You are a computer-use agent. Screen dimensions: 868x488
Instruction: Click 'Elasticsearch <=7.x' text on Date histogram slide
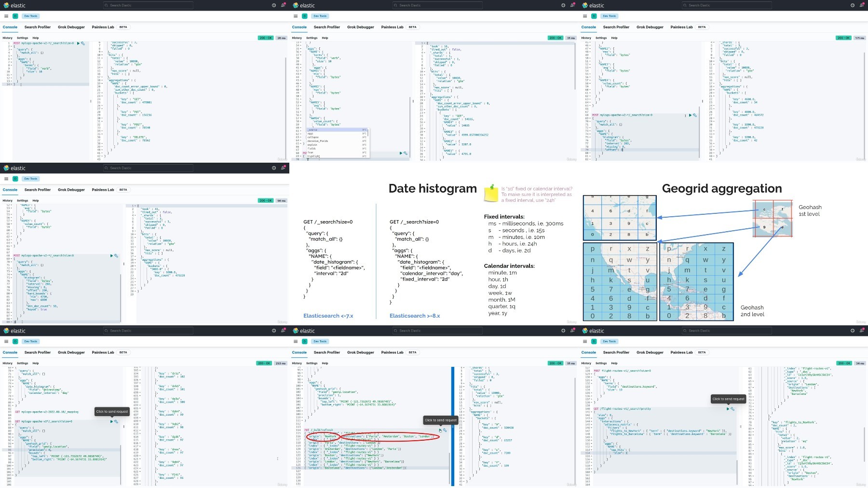328,316
